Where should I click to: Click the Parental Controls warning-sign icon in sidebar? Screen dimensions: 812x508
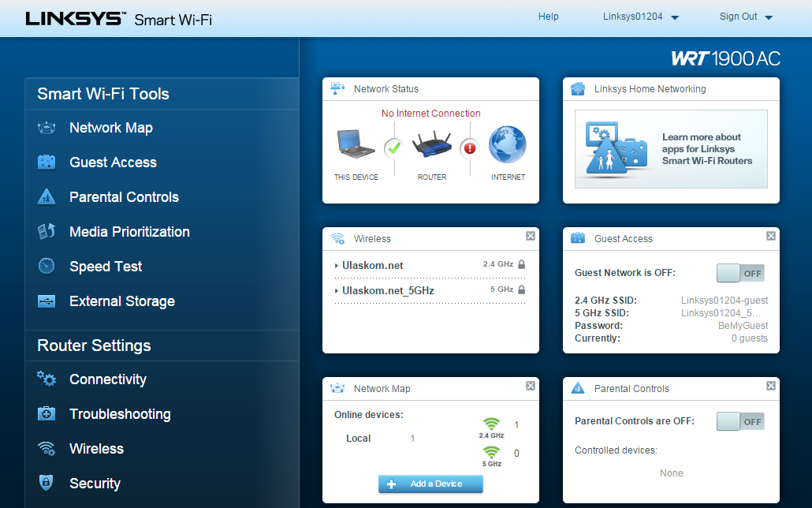click(47, 197)
